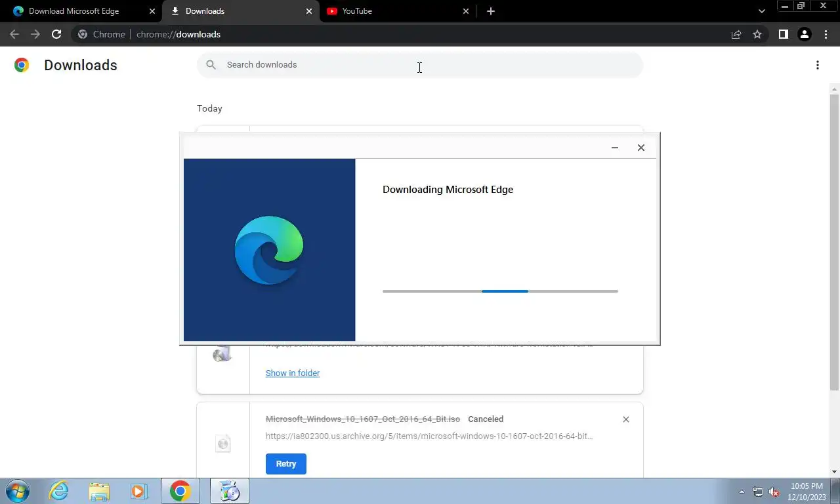Click the Downloading Microsoft Edge heading
This screenshot has height=504, width=840.
(x=448, y=190)
